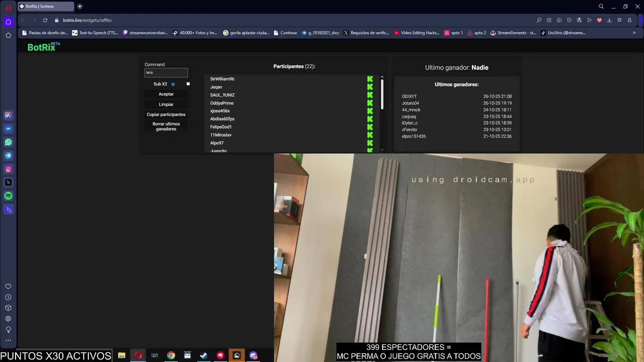This screenshot has width=644, height=362.
Task: Select winner Jotaro04 in the last winners list
Action: pyautogui.click(x=411, y=103)
